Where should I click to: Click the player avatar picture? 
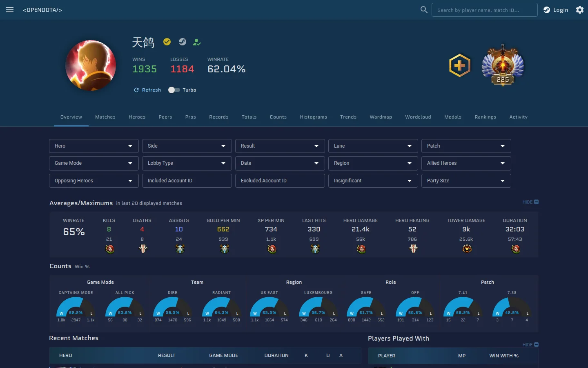point(91,65)
